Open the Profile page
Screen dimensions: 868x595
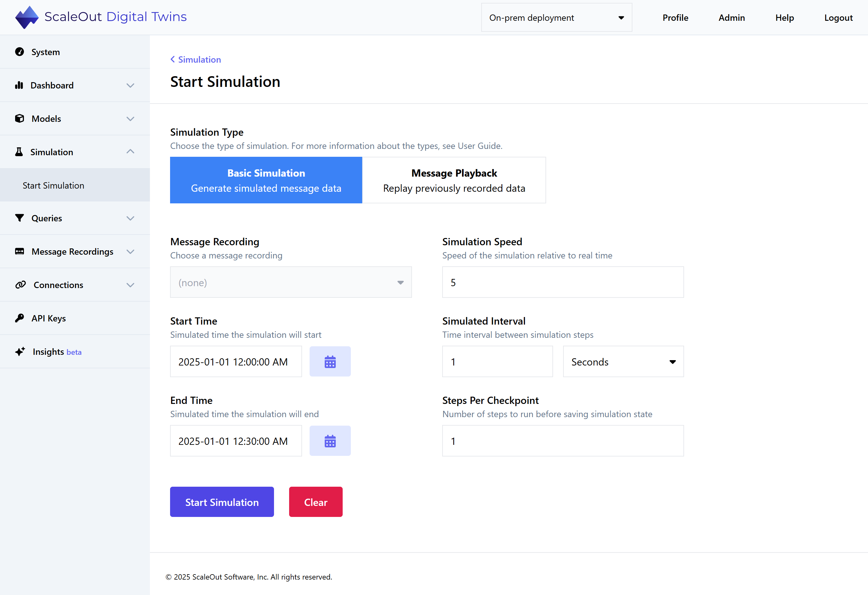click(x=675, y=18)
